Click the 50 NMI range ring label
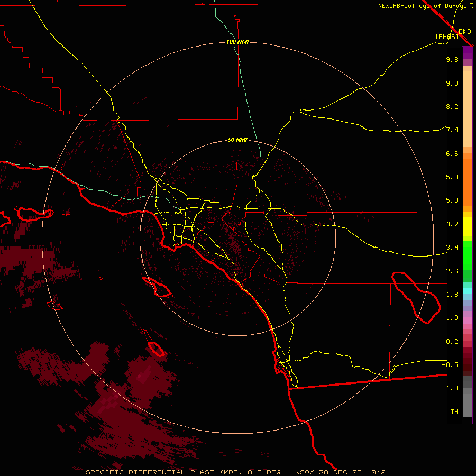476x476 pixels. [237, 140]
